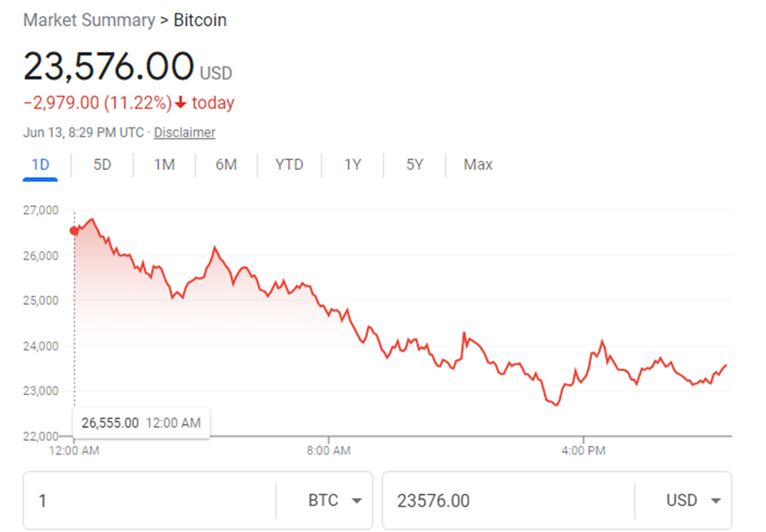Expand the USD currency dropdown
The width and height of the screenshot is (766, 532).
click(x=692, y=500)
